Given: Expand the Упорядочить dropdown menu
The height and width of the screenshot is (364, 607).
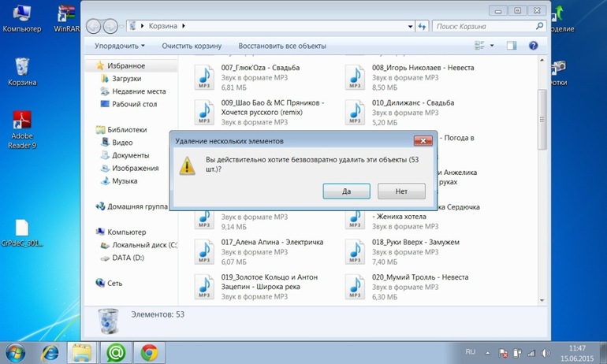Looking at the screenshot, I should coord(120,46).
